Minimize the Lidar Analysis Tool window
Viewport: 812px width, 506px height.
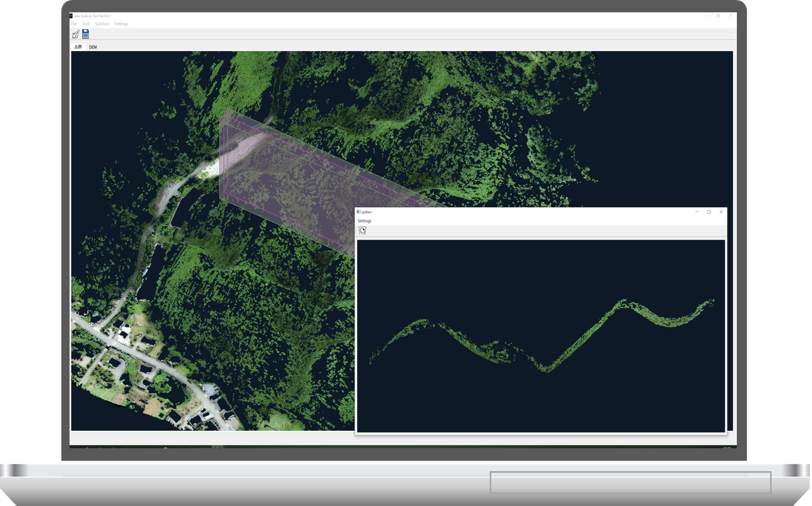coord(706,16)
